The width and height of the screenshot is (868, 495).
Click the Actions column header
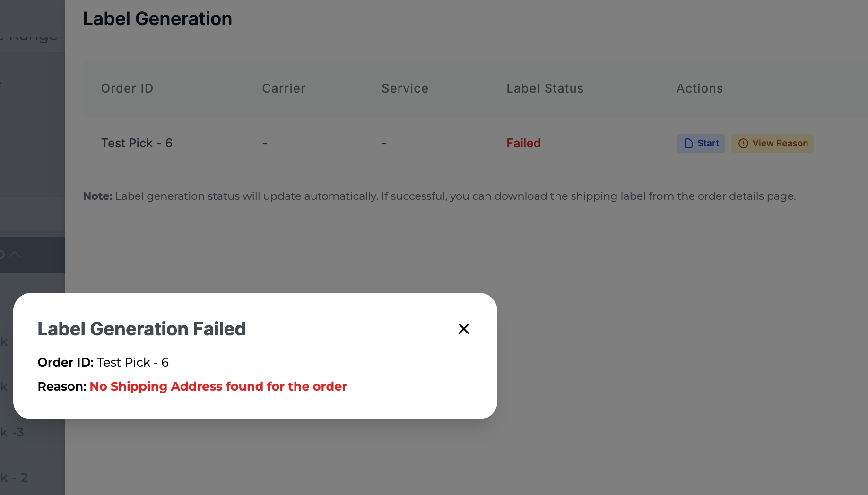pyautogui.click(x=699, y=88)
